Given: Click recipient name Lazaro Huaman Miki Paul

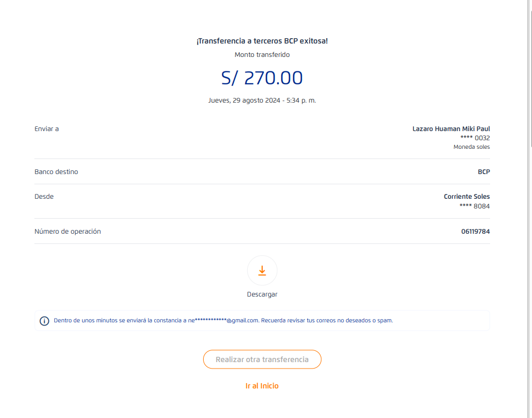Looking at the screenshot, I should [451, 129].
